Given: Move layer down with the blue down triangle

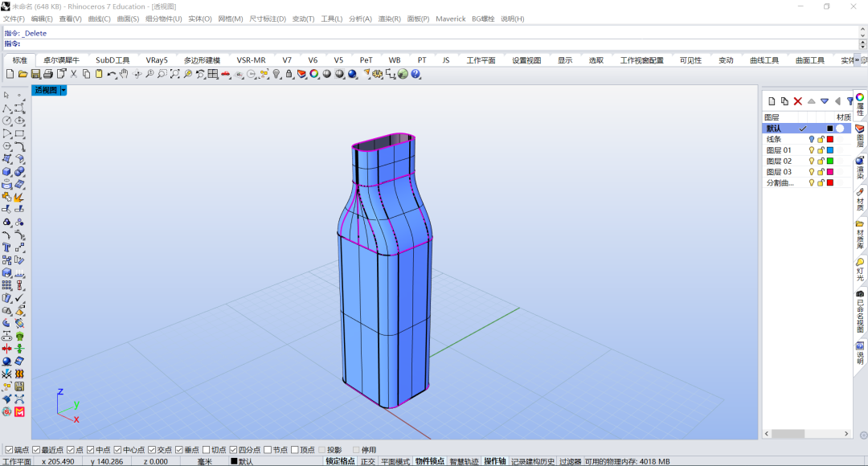Looking at the screenshot, I should (x=825, y=101).
